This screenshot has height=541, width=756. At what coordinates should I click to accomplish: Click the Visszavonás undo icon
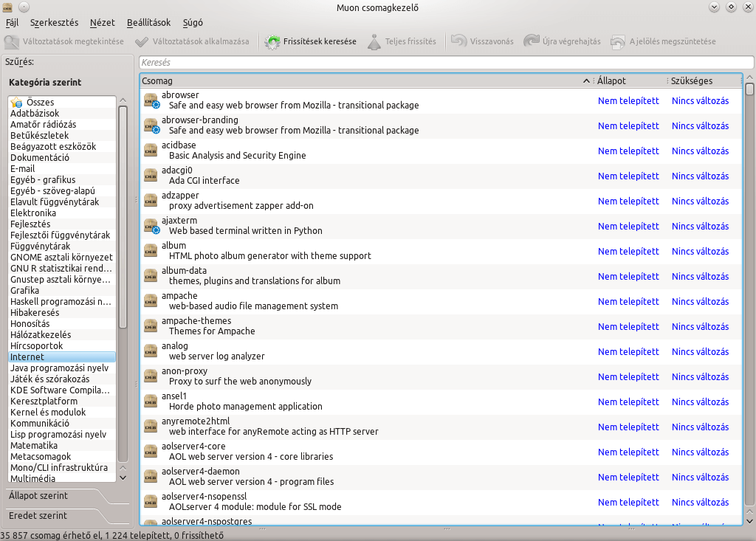click(x=458, y=42)
